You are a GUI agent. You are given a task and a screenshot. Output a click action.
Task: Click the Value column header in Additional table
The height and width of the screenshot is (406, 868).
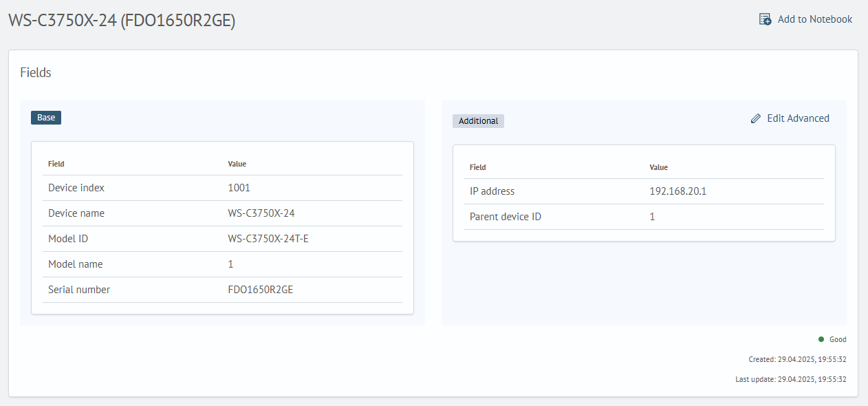pyautogui.click(x=658, y=167)
